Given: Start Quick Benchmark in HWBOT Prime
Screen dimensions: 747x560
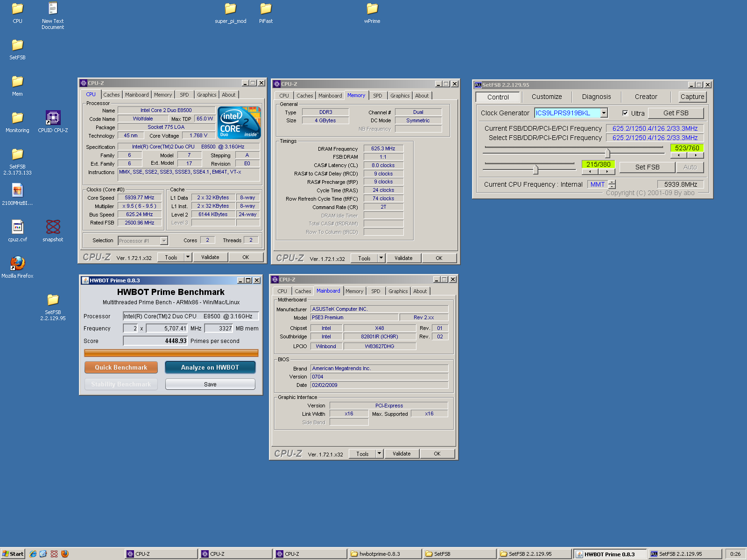Looking at the screenshot, I should pos(121,367).
